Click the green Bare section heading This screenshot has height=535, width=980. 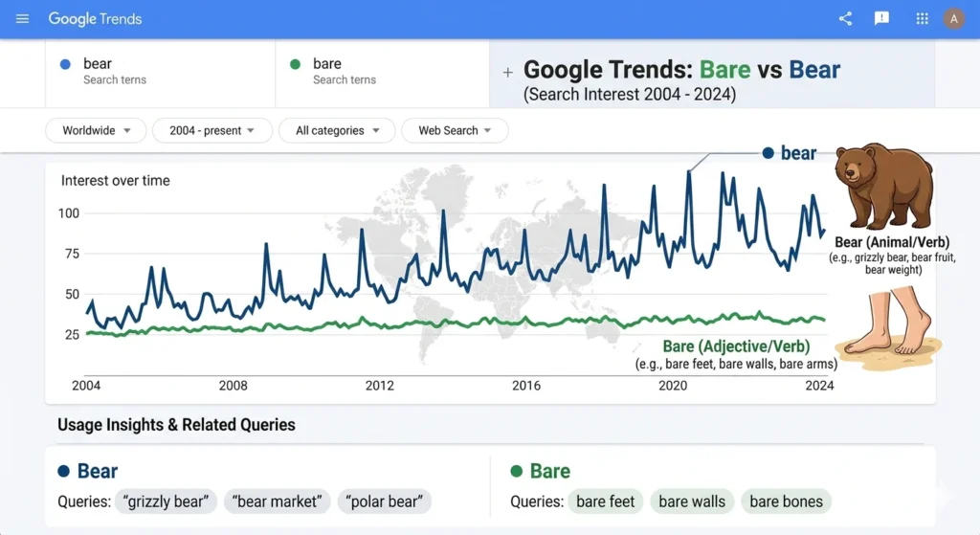pos(550,471)
